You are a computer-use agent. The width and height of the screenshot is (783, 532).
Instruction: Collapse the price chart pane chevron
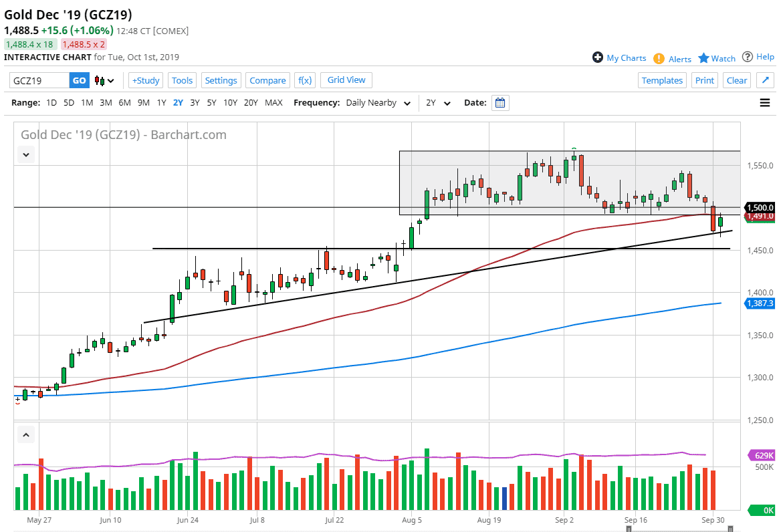pyautogui.click(x=26, y=154)
